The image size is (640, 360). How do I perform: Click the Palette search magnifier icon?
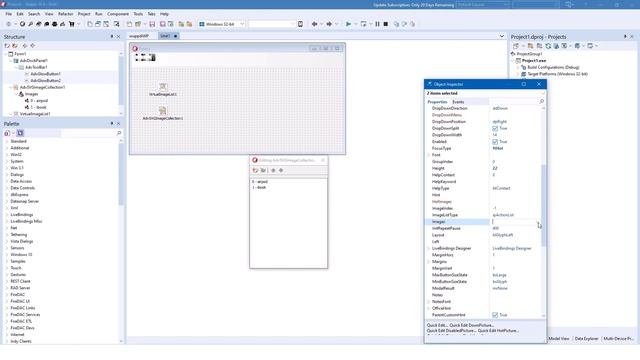119,133
